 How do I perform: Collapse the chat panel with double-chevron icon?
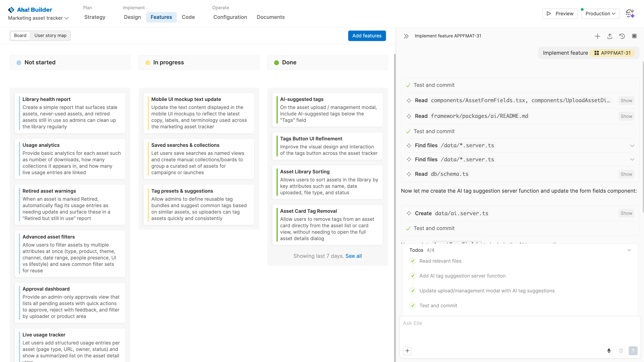point(406,36)
